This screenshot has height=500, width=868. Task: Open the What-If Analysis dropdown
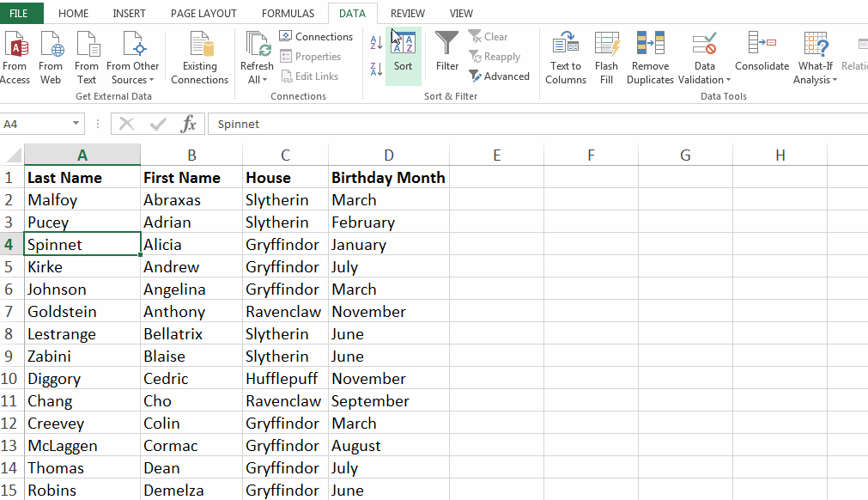coord(815,80)
